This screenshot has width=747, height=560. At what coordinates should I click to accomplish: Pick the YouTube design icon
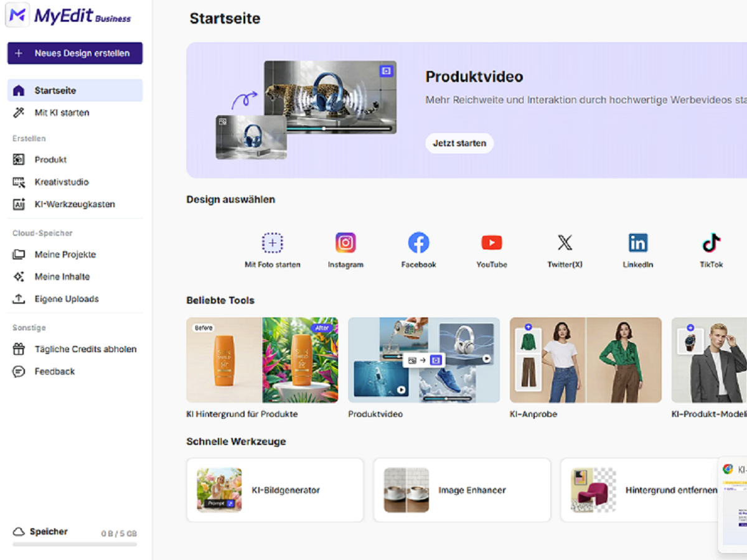(492, 243)
